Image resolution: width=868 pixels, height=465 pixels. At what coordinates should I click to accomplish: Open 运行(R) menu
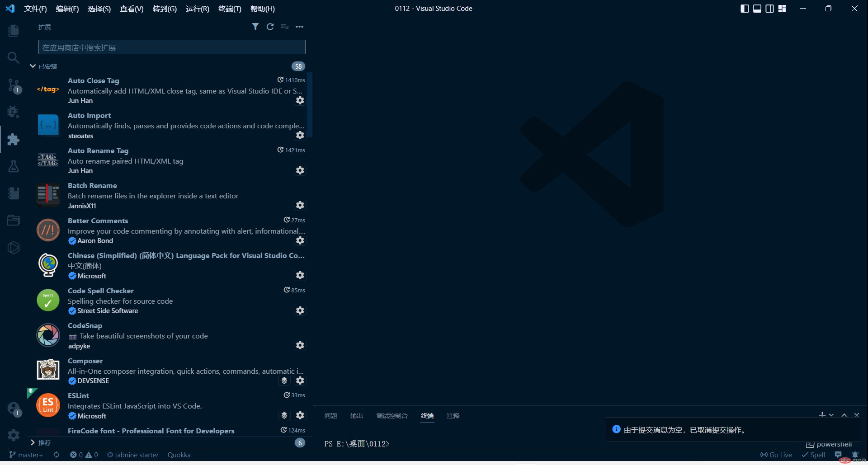point(198,9)
